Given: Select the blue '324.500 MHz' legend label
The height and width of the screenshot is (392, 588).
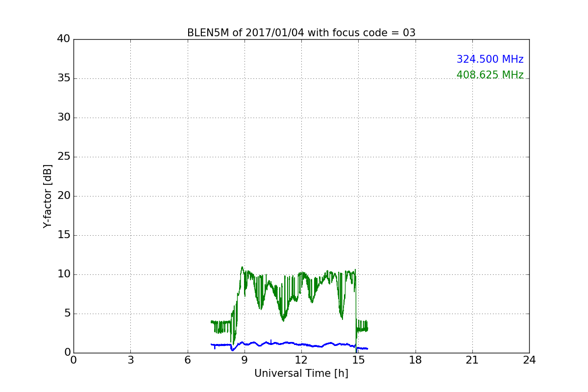Looking at the screenshot, I should click(490, 59).
